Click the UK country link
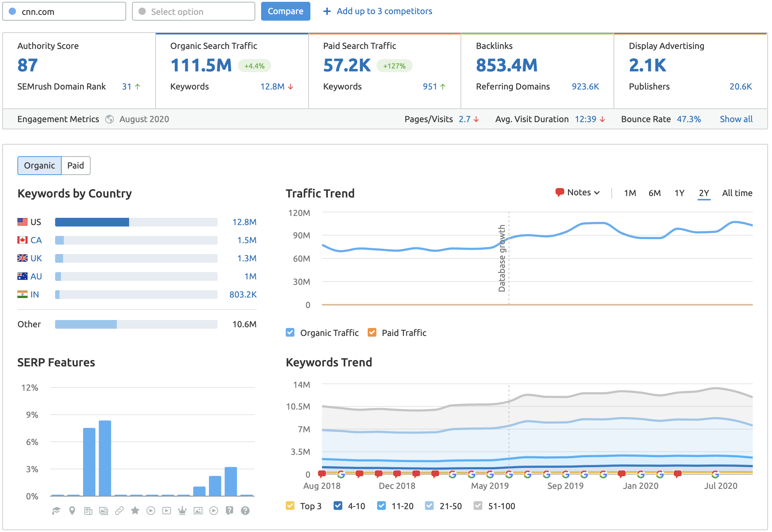 pyautogui.click(x=36, y=258)
